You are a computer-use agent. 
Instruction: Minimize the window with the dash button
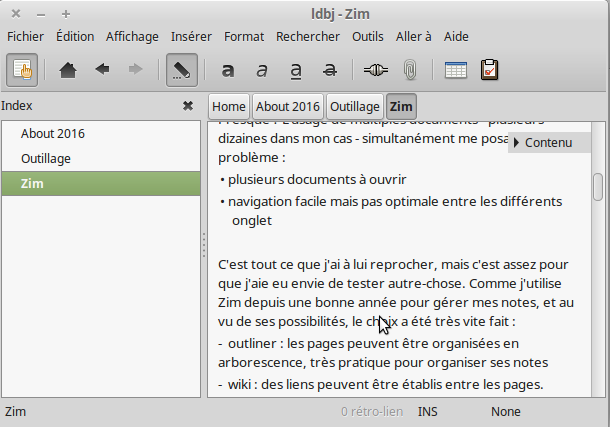tap(41, 15)
